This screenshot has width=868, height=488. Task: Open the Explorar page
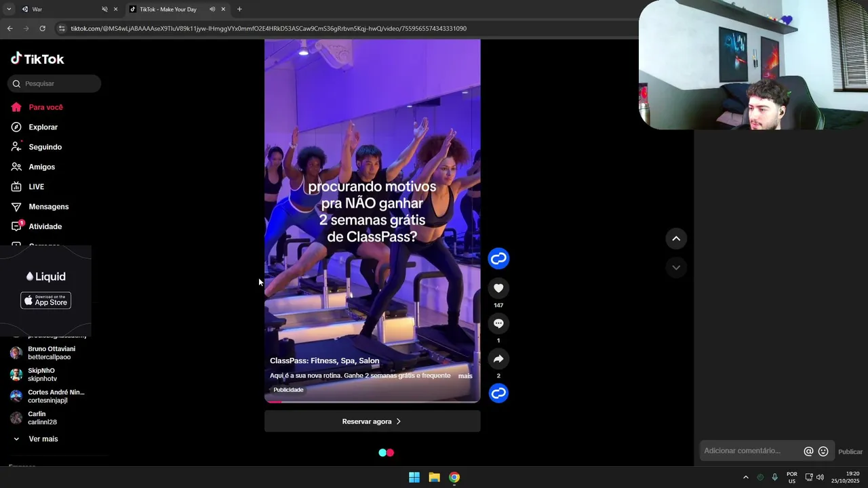35,127
